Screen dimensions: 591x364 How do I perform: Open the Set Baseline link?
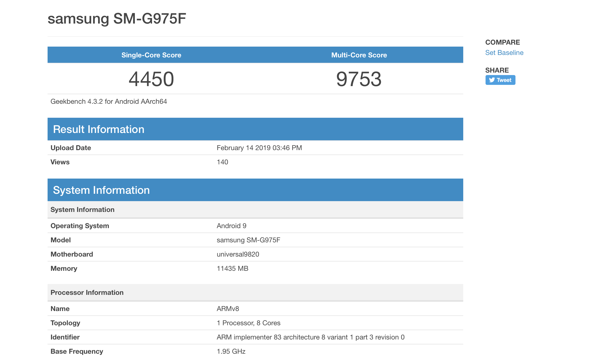tap(504, 53)
